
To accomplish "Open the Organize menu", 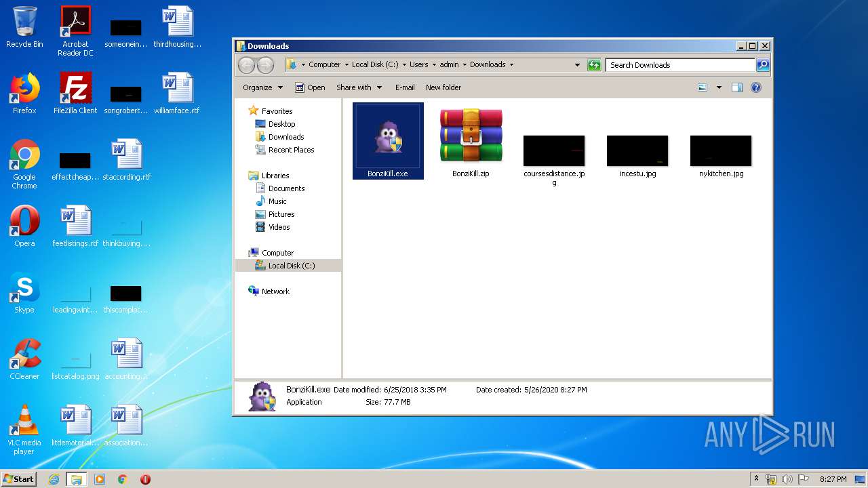I will click(x=262, y=87).
